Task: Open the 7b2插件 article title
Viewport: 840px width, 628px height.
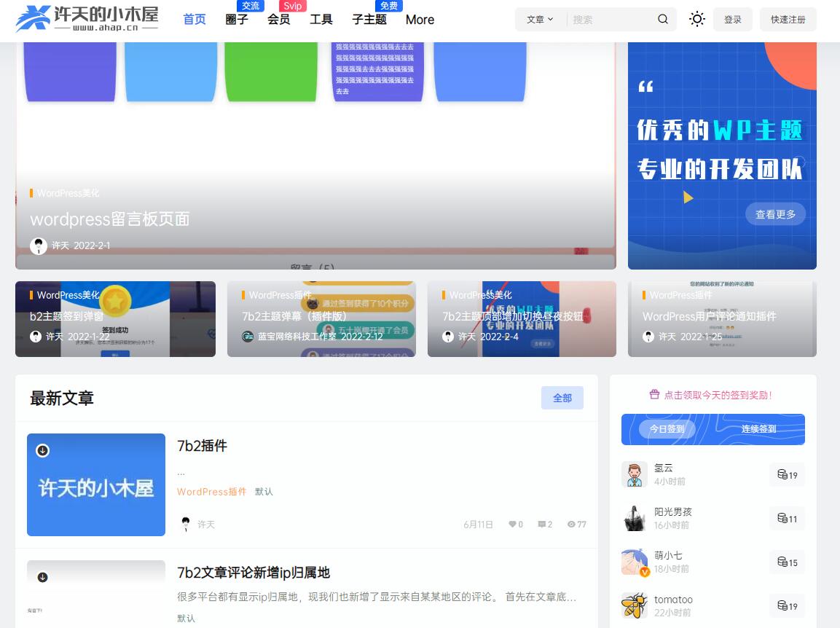Action: tap(202, 446)
